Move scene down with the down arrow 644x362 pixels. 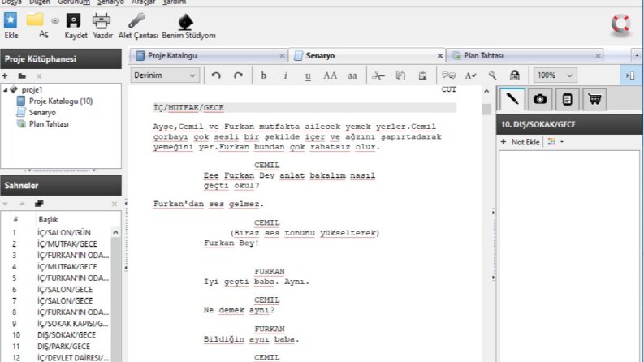5,204
